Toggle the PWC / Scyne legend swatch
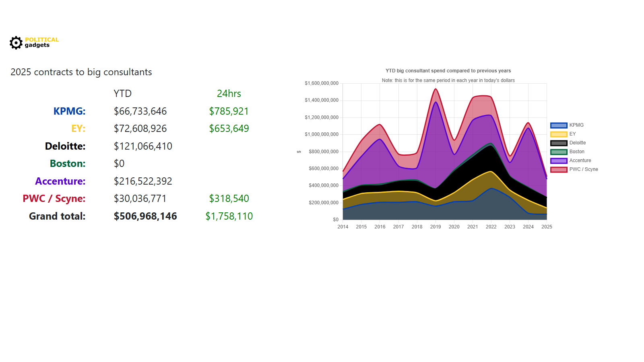Screen dimensions: 644x362 pos(559,170)
